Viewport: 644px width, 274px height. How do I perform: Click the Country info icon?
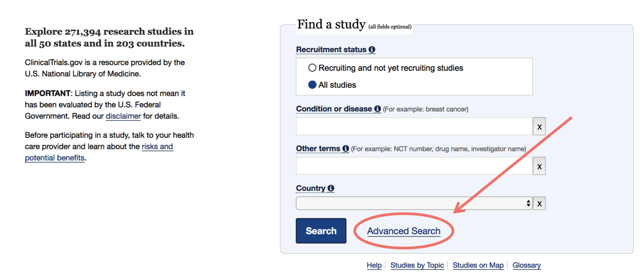[331, 188]
